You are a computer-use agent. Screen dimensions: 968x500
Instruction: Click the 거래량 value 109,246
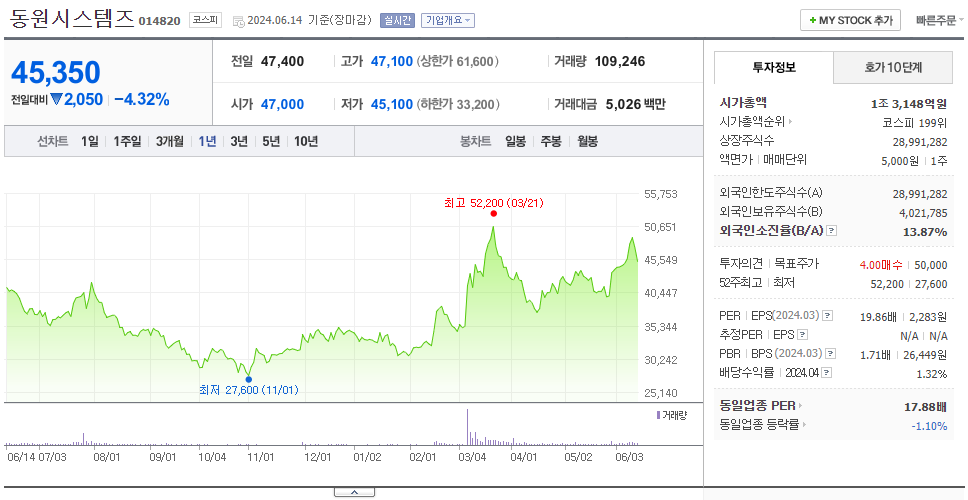tap(620, 61)
